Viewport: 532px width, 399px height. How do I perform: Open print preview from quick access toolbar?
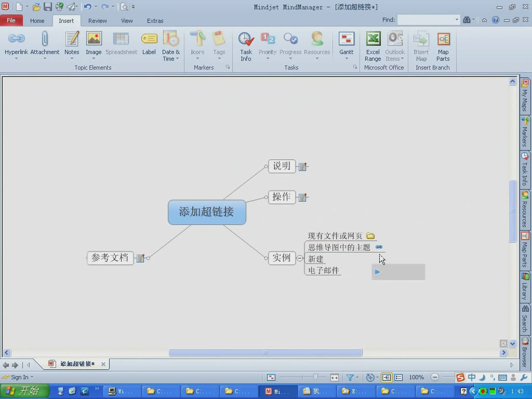pos(125,6)
